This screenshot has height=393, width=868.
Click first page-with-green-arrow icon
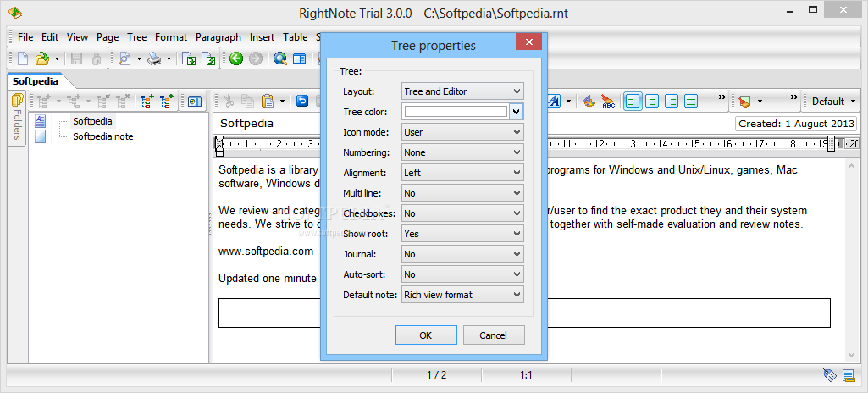click(x=190, y=58)
